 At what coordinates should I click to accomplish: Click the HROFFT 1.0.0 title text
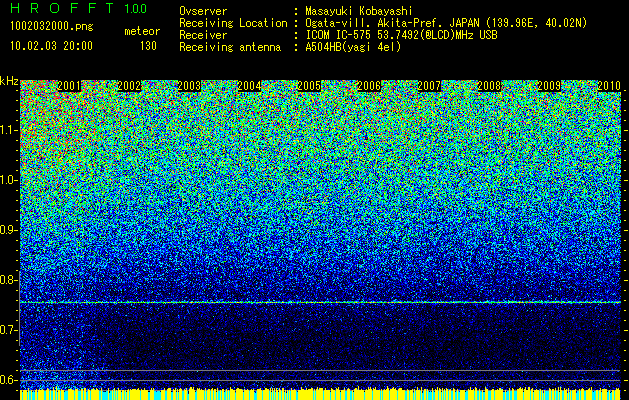point(79,8)
